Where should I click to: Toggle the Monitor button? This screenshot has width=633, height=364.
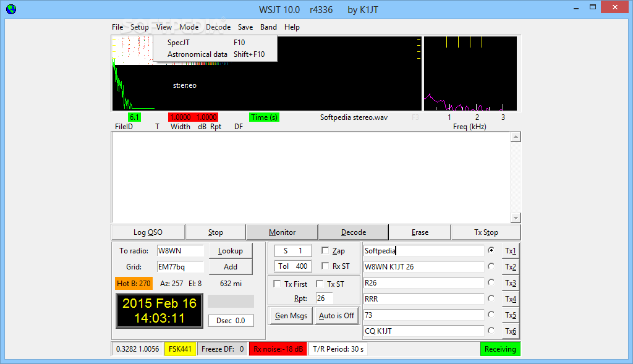pyautogui.click(x=282, y=232)
